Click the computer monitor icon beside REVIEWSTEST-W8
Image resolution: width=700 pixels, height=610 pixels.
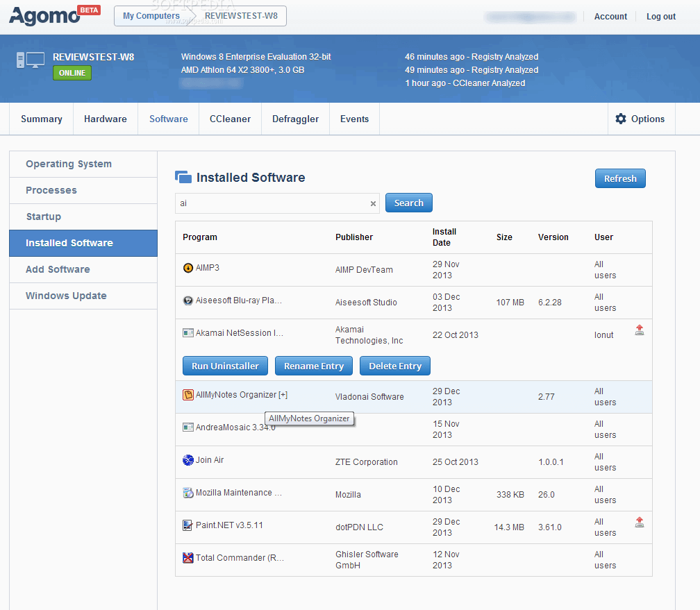[31, 60]
